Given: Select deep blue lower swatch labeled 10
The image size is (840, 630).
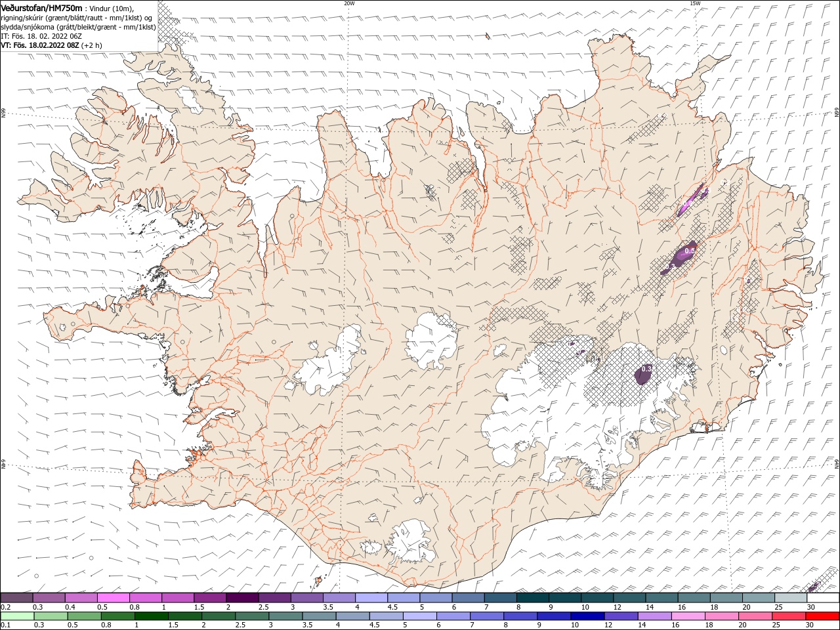Looking at the screenshot, I should coord(587,616).
